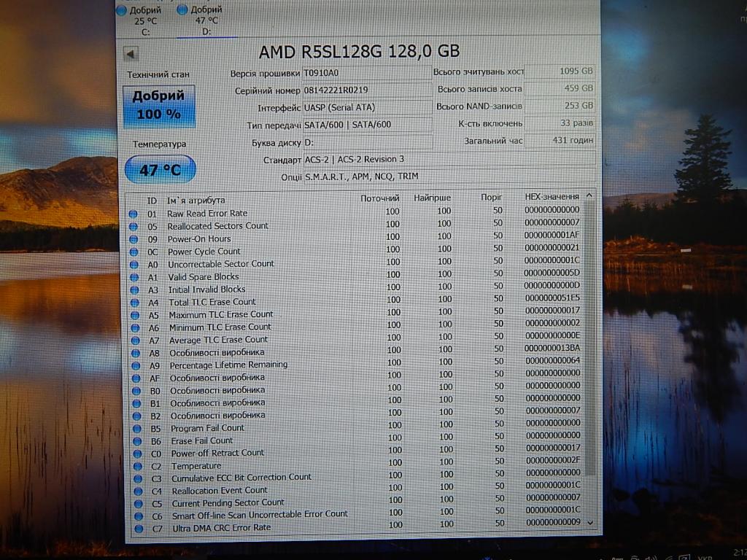Click the status icon for Reallocated Sectors Count
This screenshot has height=560, width=747.
(133, 227)
